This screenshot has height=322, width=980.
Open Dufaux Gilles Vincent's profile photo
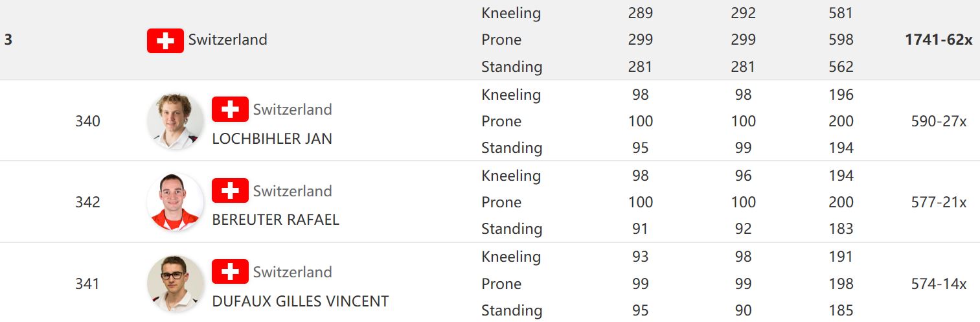pos(175,283)
